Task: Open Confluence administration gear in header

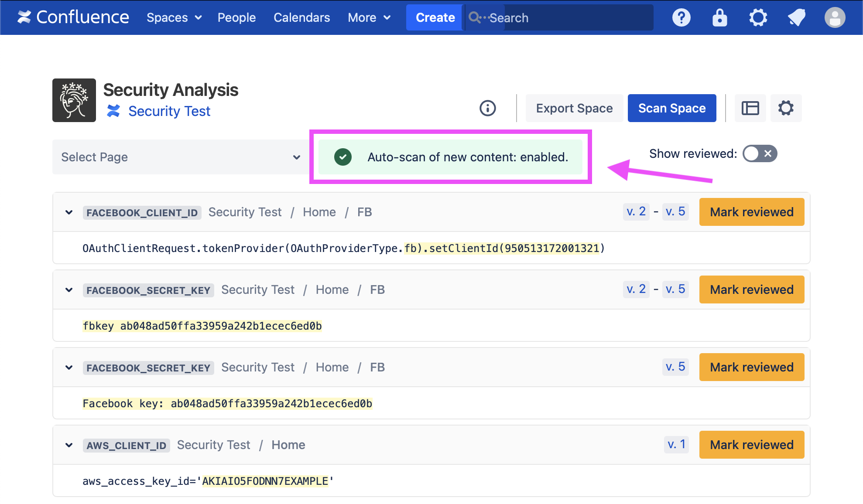Action: point(758,17)
